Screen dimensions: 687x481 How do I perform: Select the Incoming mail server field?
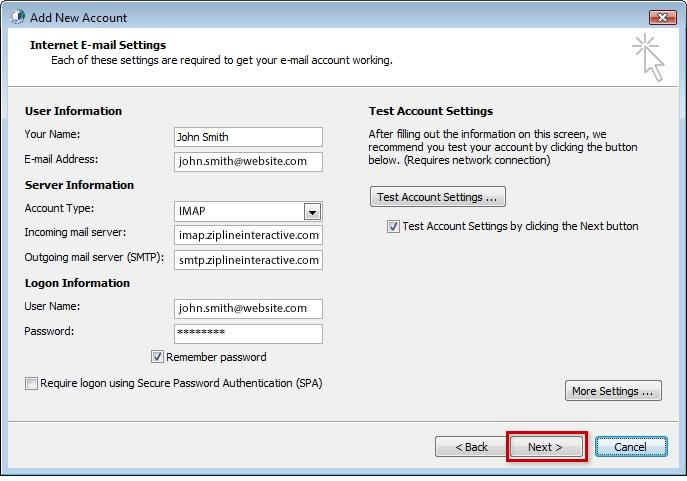coord(248,235)
